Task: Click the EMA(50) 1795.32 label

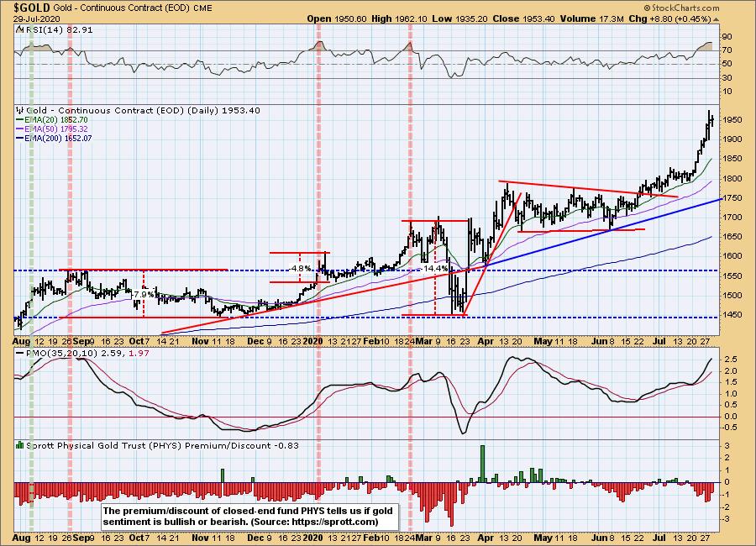Action: (x=56, y=129)
